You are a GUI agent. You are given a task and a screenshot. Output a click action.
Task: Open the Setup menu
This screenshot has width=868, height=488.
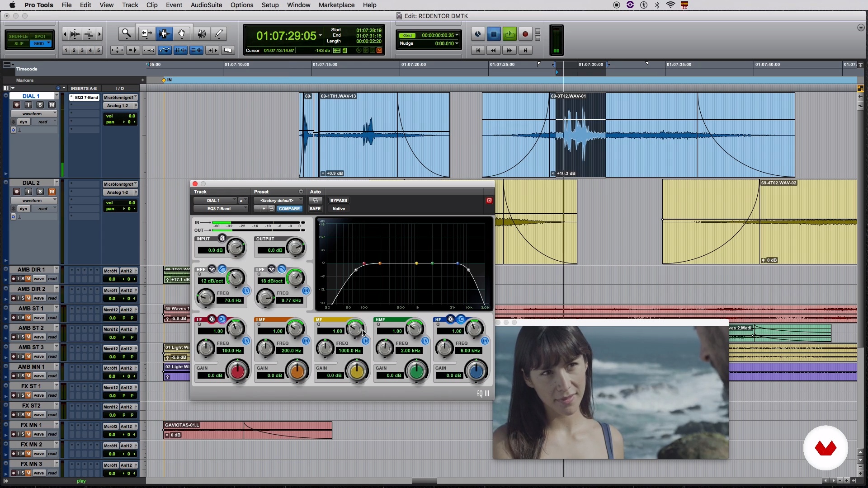[x=270, y=5]
